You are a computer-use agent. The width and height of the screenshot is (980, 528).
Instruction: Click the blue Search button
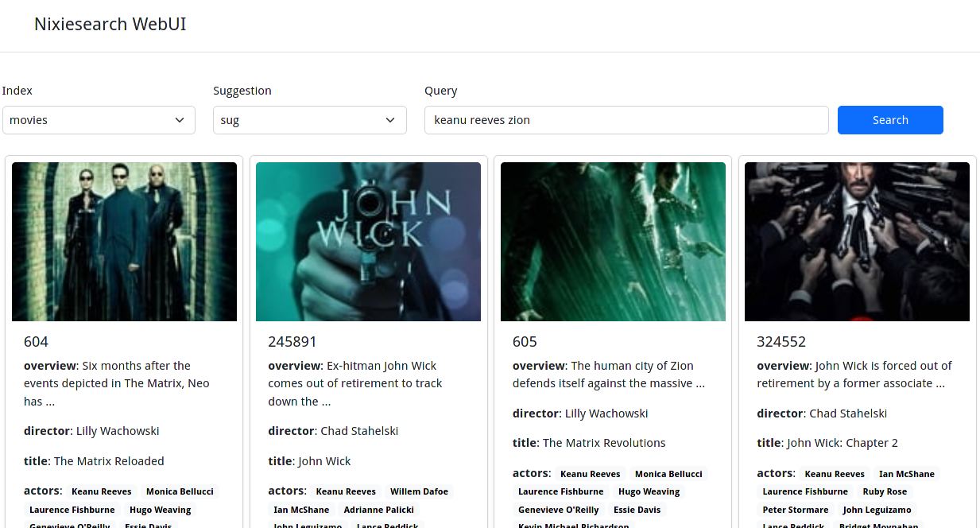point(890,120)
